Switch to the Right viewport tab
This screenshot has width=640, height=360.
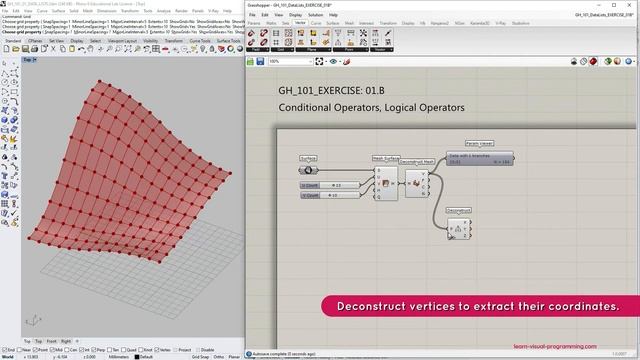coord(66,341)
